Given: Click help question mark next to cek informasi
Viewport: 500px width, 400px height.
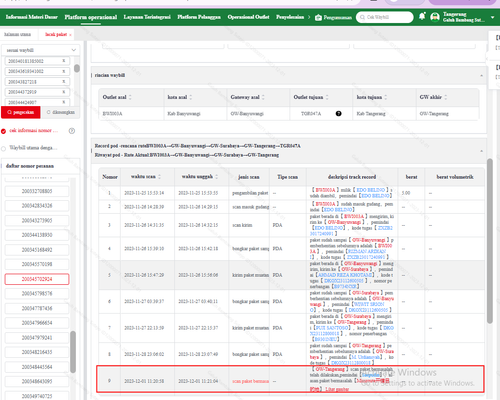Looking at the screenshot, I should [72, 131].
